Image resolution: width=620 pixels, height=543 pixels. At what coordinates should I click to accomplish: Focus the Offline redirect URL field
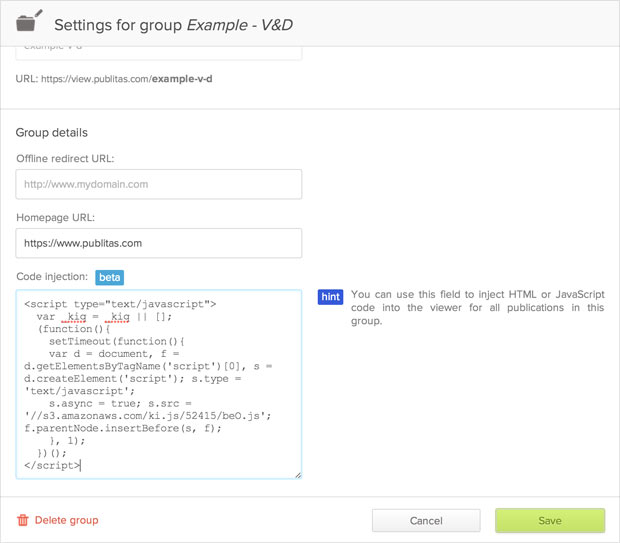159,184
